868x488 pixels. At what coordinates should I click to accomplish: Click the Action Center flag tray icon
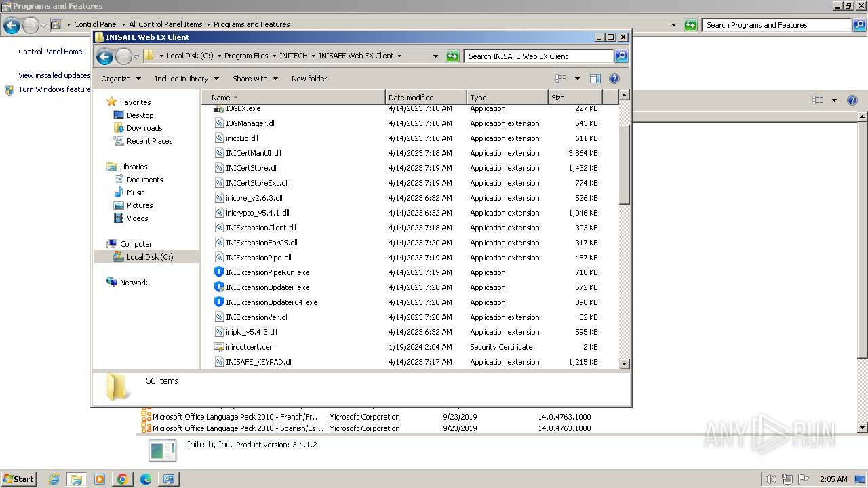804,479
